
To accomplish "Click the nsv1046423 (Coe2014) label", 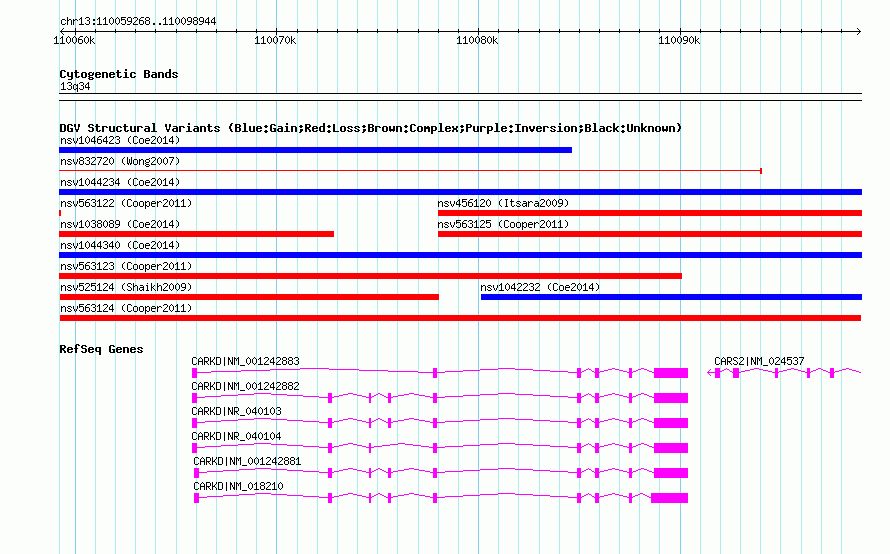I will pyautogui.click(x=120, y=140).
